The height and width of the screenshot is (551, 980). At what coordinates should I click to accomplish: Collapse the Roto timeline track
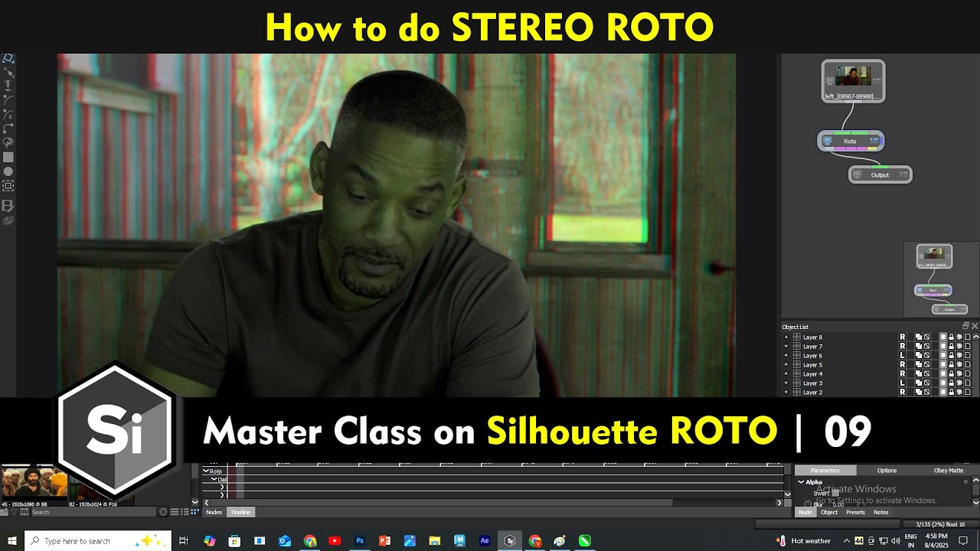206,471
